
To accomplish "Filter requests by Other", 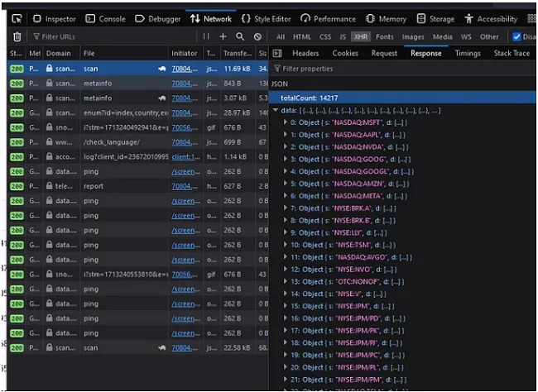I will 489,36.
